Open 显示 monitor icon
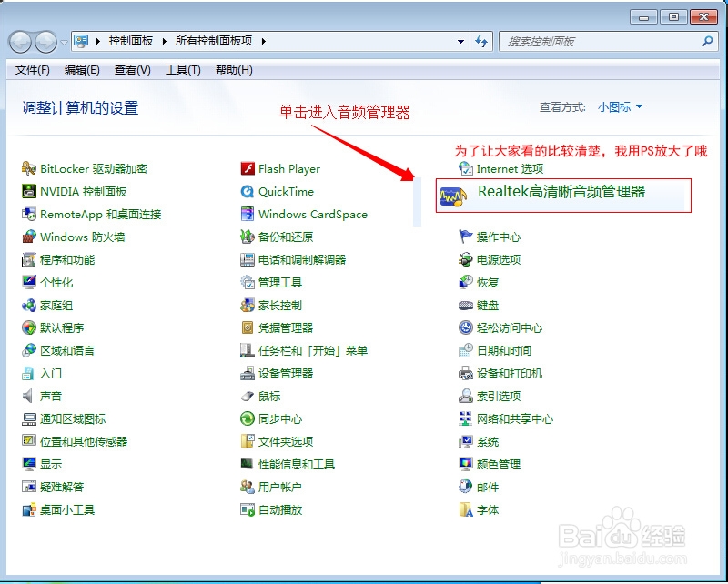This screenshot has height=584, width=728. (29, 464)
